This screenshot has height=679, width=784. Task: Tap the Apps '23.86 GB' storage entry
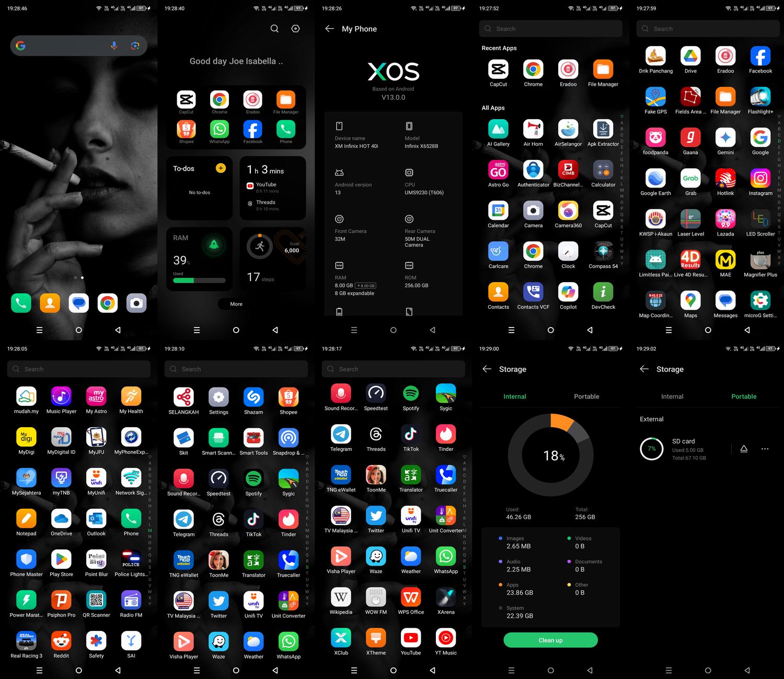tap(520, 593)
